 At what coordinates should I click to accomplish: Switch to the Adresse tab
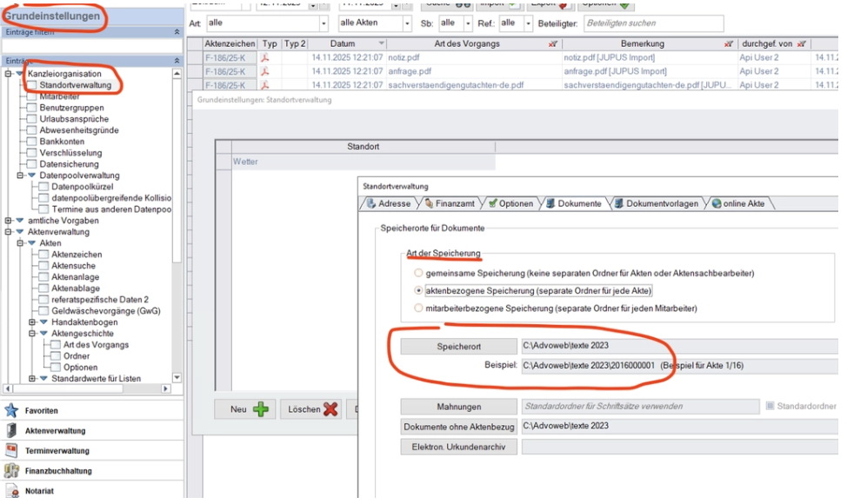[389, 203]
